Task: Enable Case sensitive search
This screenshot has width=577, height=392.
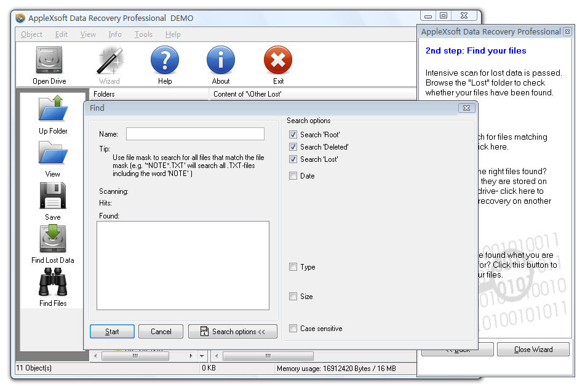Action: pyautogui.click(x=293, y=329)
